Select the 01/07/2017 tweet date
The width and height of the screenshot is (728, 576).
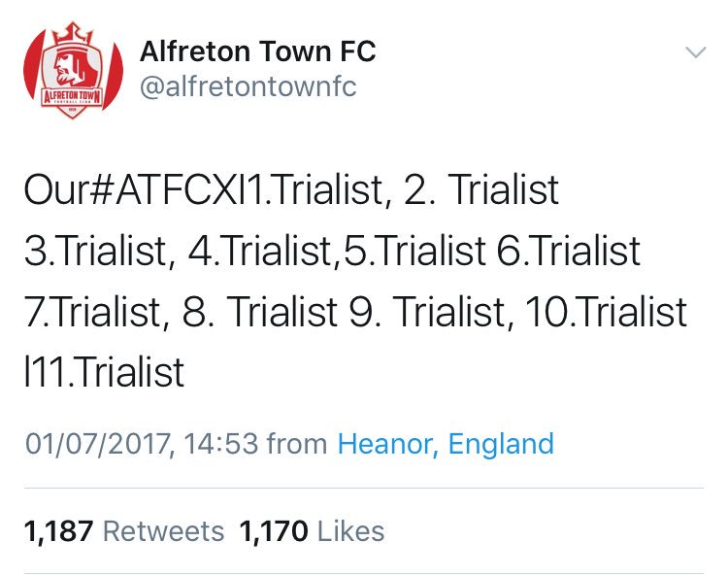pos(100,444)
